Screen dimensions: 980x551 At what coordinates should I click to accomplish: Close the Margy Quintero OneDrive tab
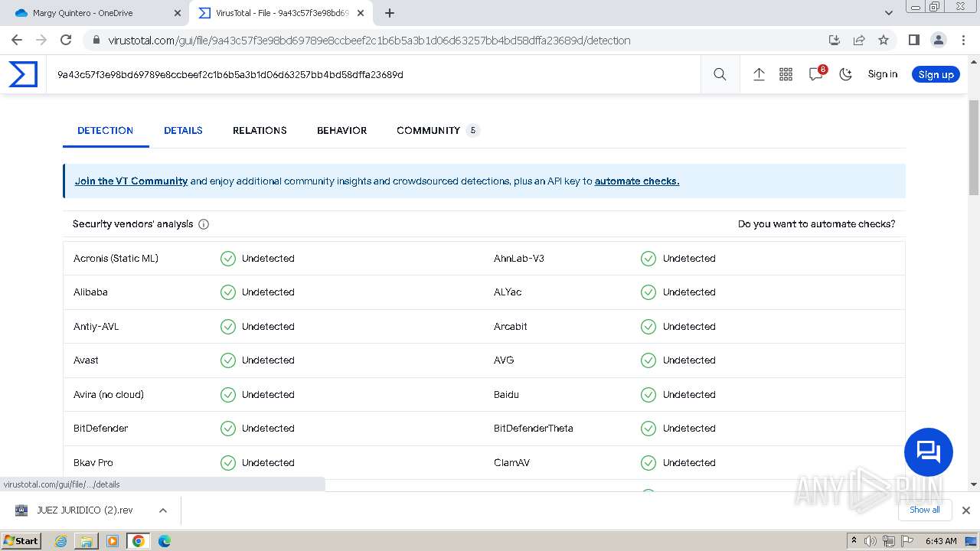pyautogui.click(x=177, y=13)
